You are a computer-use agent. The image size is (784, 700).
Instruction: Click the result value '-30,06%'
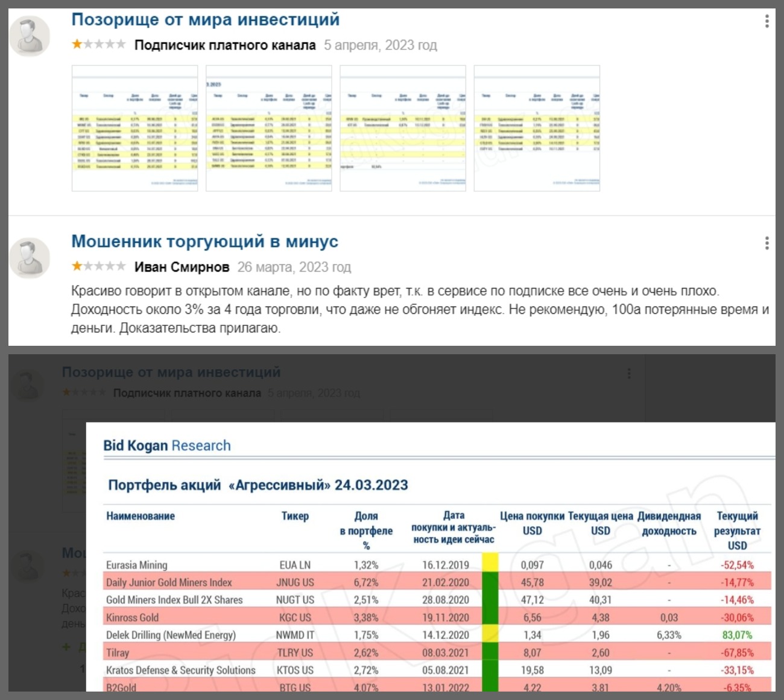pos(737,617)
